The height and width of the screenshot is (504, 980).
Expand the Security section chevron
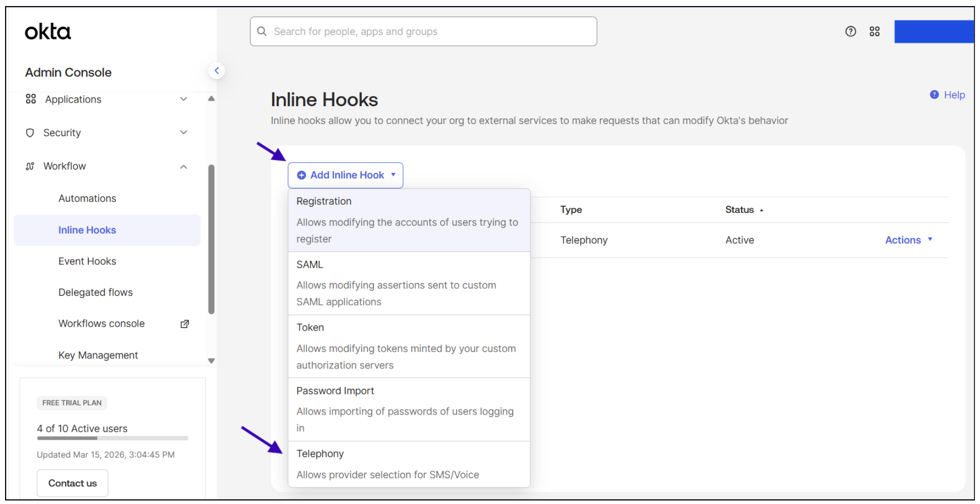(x=184, y=132)
